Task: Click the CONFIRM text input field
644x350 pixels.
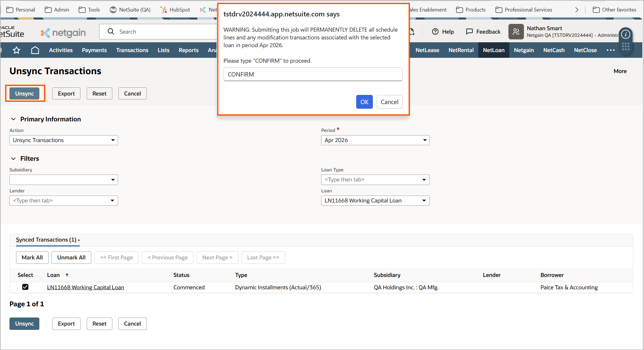Action: point(313,74)
